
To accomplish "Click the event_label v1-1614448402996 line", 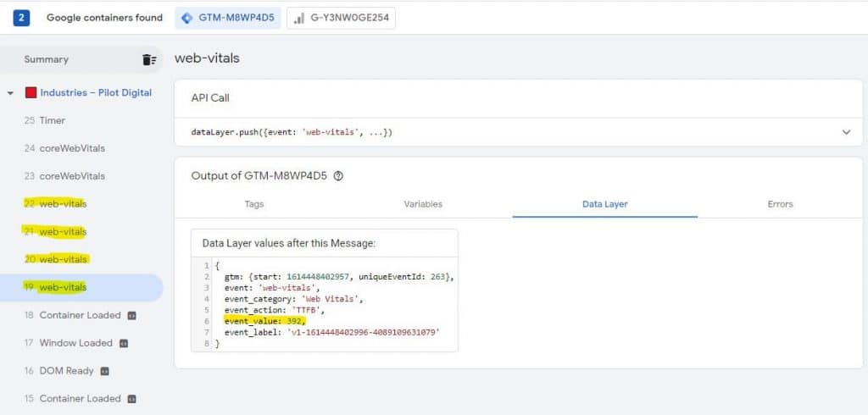I will [332, 332].
